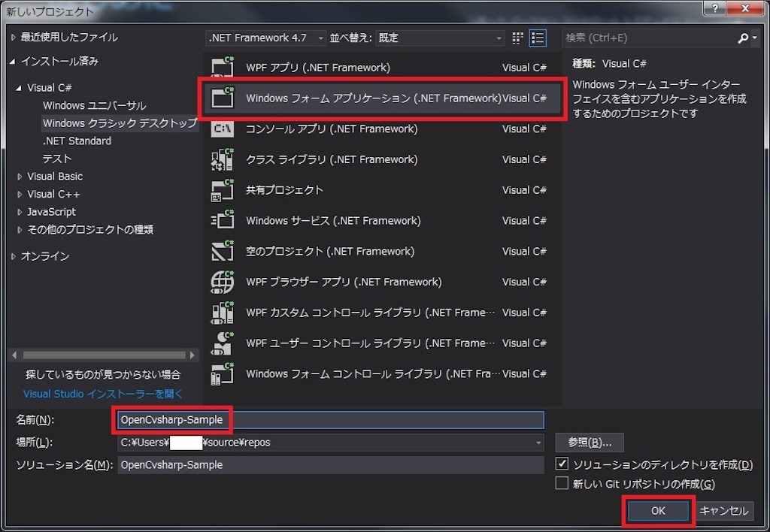Image resolution: width=770 pixels, height=532 pixels.
Task: Select .NET Standard category
Action: click(x=77, y=141)
